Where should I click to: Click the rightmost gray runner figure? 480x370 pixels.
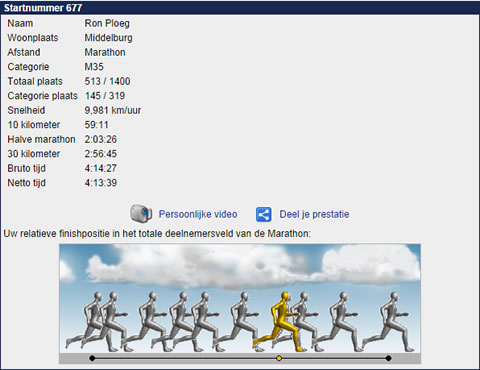point(388,322)
